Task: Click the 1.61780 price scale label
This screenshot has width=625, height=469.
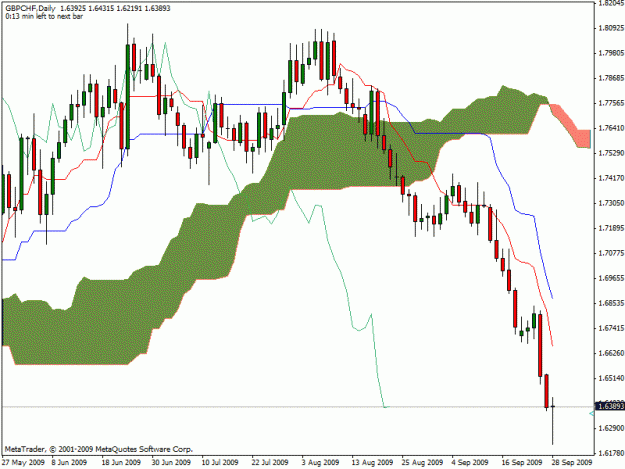Action: (611, 453)
